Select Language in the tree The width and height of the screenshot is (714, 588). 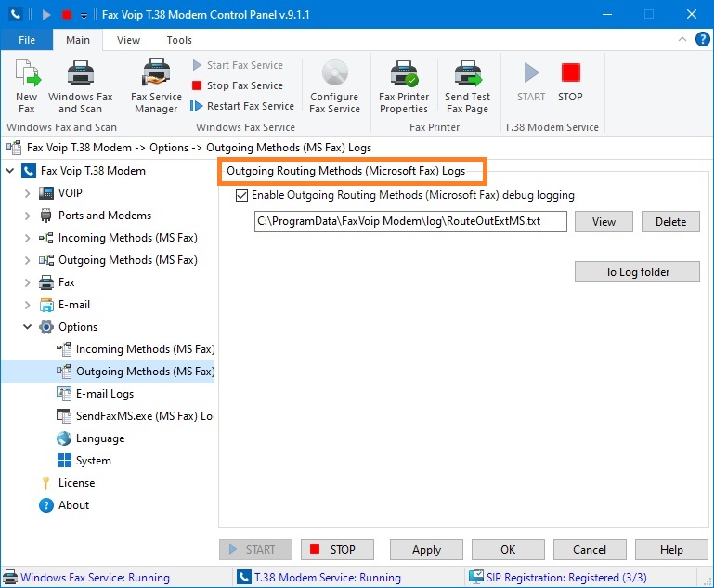tap(91, 438)
